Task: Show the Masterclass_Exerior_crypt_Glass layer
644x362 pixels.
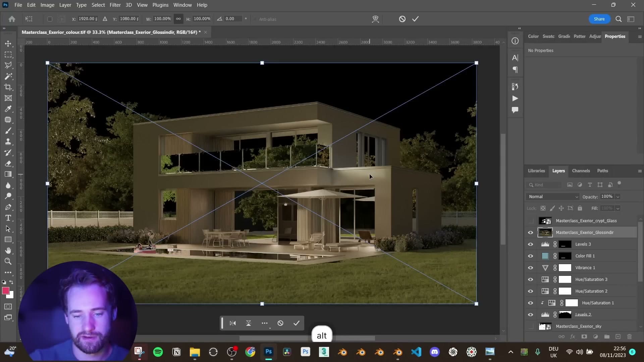Action: coord(531,221)
